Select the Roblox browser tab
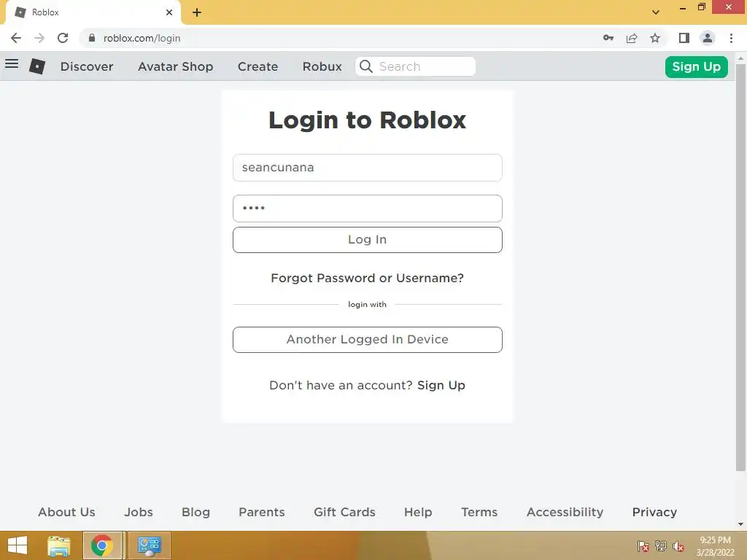This screenshot has width=747, height=560. pos(93,12)
